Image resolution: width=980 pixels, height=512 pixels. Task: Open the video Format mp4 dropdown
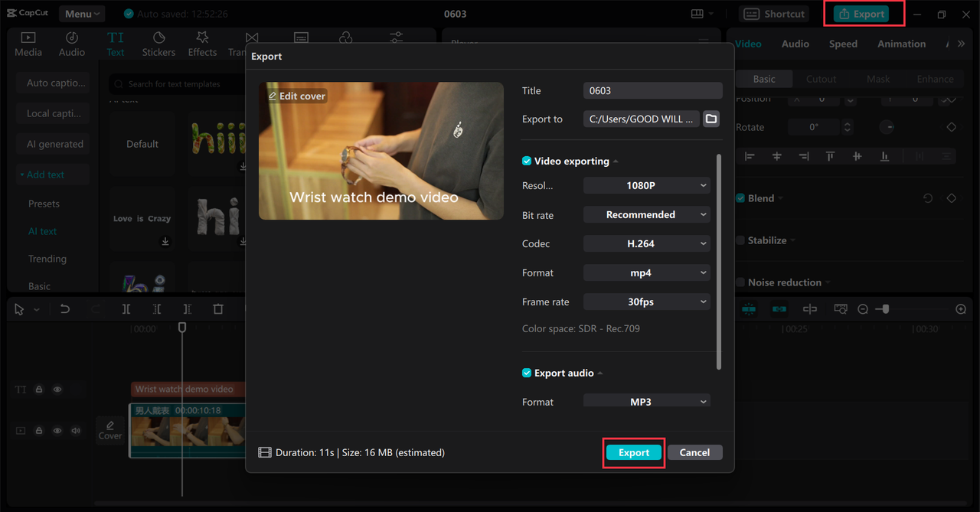(x=646, y=272)
